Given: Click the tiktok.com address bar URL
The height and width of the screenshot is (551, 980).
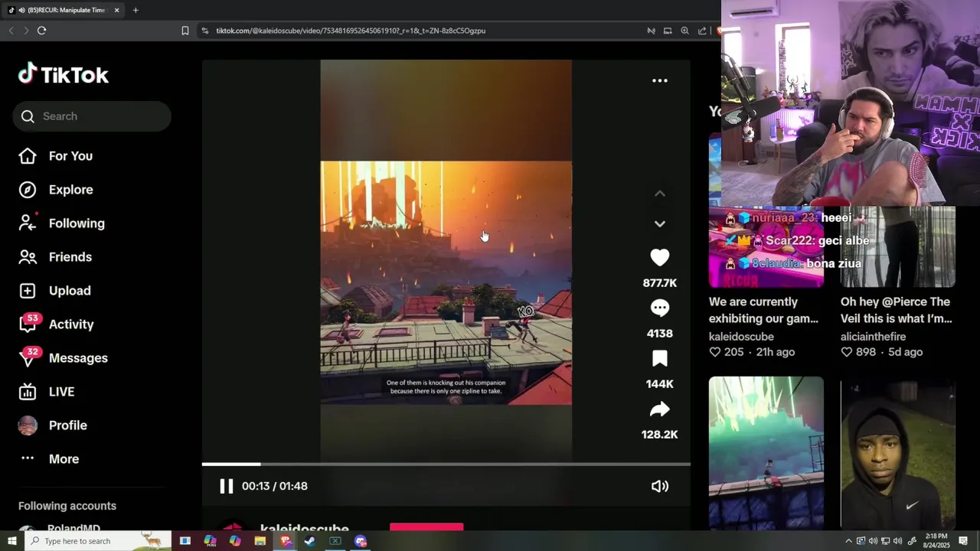Looking at the screenshot, I should [351, 31].
